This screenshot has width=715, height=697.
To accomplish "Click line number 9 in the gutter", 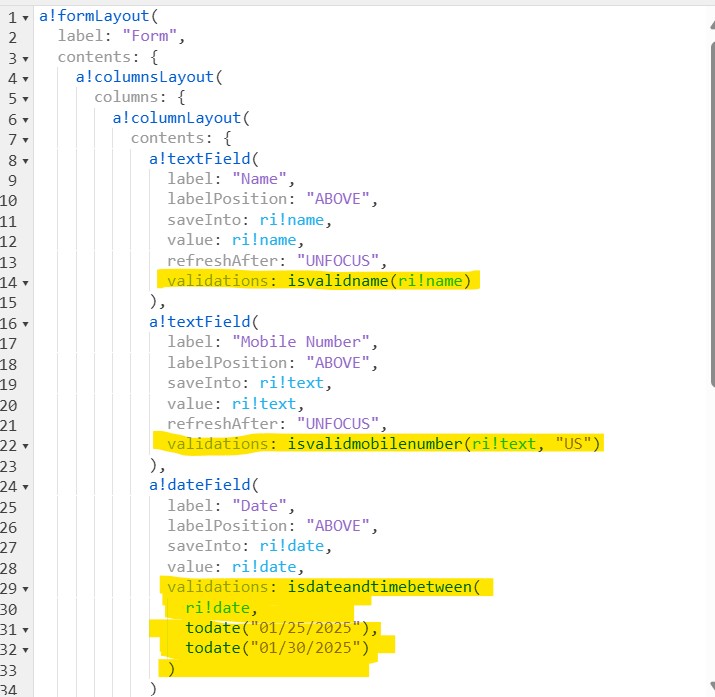I will [x=13, y=181].
